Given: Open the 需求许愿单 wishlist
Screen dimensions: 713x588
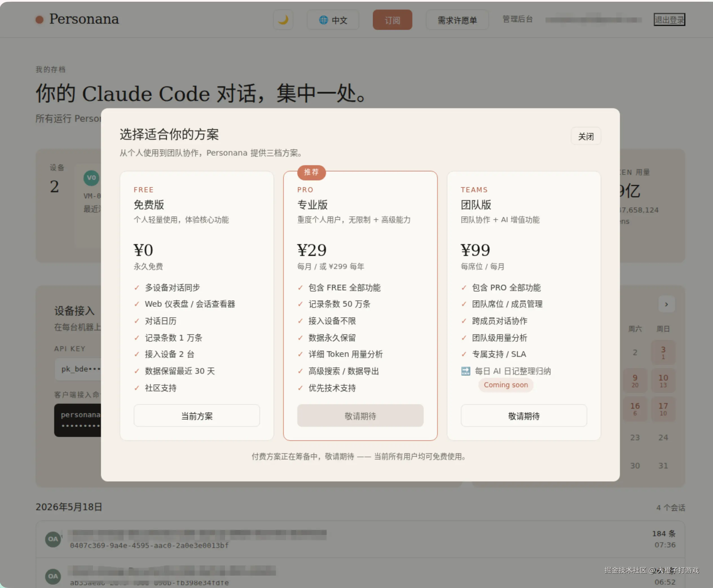Looking at the screenshot, I should tap(457, 20).
